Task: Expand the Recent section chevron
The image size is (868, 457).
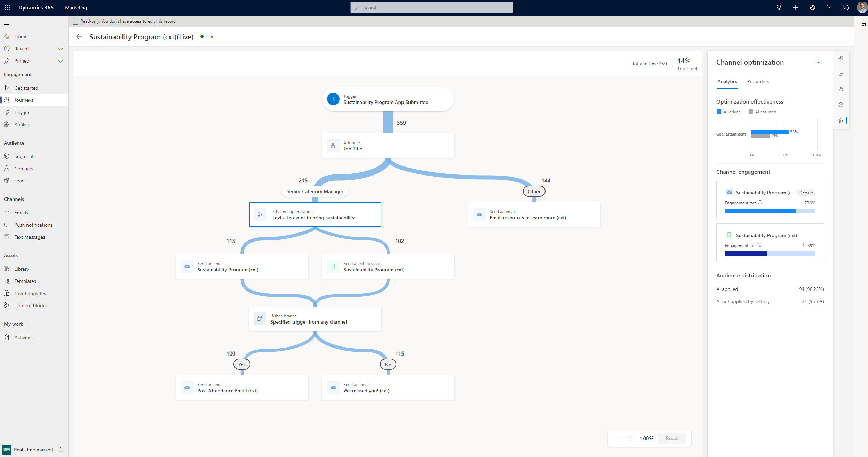Action: point(60,49)
